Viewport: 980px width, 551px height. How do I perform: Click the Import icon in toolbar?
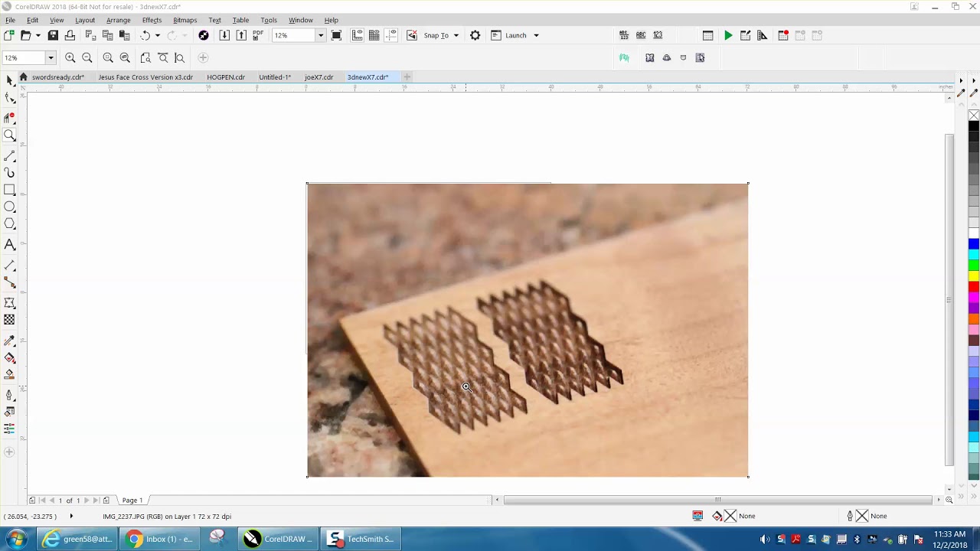[224, 35]
